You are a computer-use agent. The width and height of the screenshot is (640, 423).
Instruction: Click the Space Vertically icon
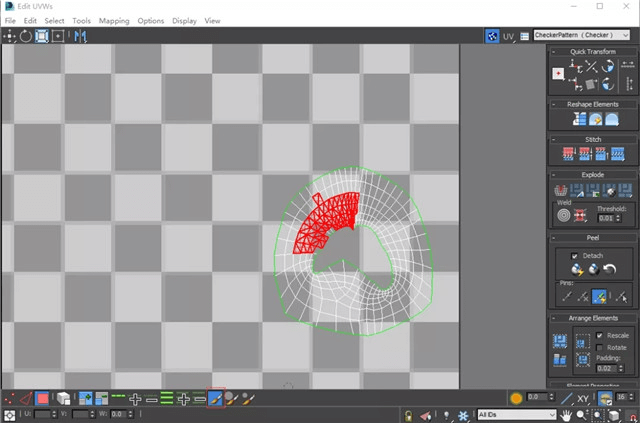(629, 83)
